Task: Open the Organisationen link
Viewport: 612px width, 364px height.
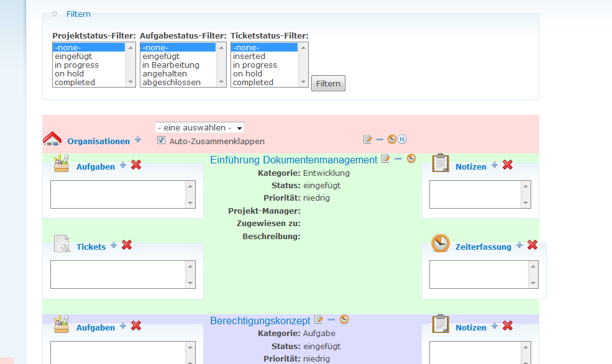Action: coord(98,141)
